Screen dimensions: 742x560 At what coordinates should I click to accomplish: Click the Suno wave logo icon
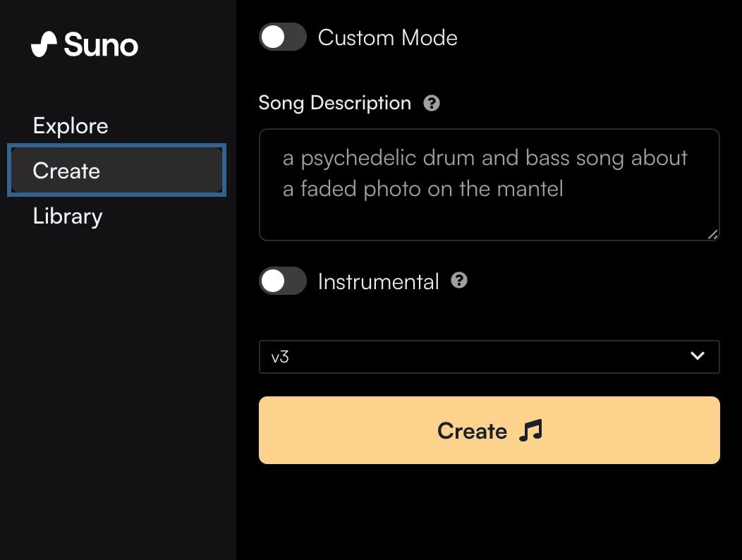[x=44, y=45]
